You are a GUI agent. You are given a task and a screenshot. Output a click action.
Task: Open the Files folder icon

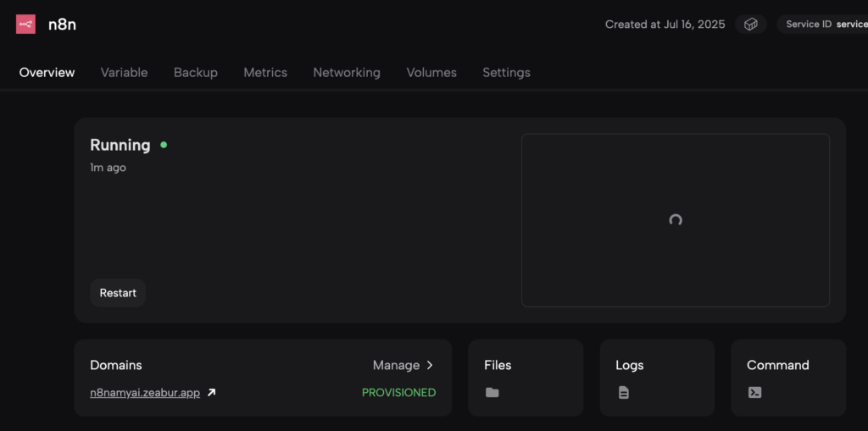tap(492, 393)
